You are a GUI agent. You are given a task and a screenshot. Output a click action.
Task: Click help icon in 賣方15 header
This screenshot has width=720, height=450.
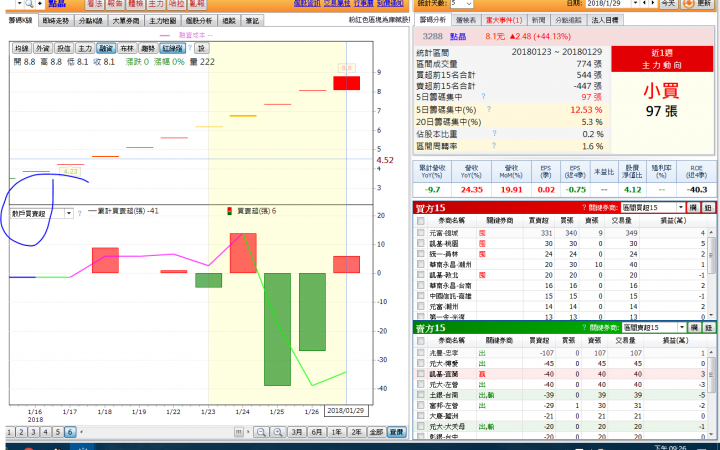pyautogui.click(x=585, y=327)
